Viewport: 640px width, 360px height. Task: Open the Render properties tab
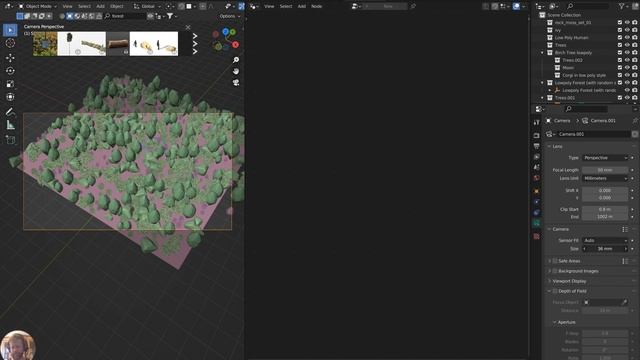pos(536,135)
